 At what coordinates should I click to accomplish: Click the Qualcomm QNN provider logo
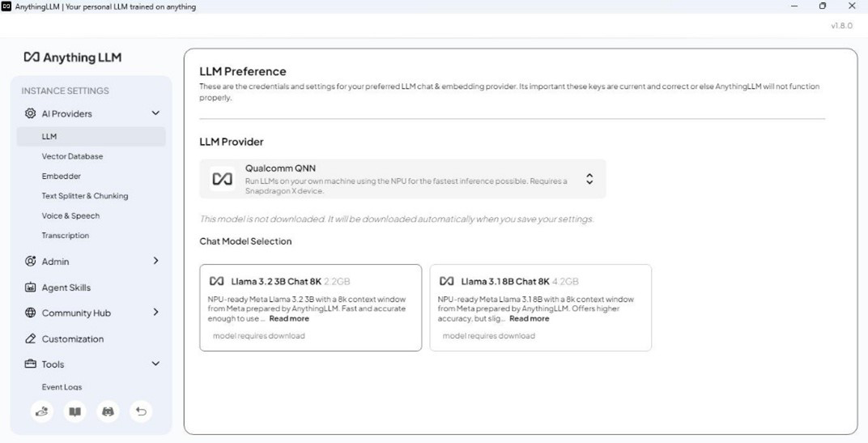[x=222, y=179]
